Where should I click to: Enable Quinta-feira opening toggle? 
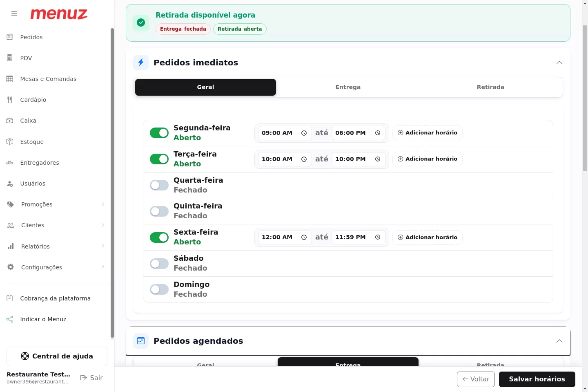point(159,211)
